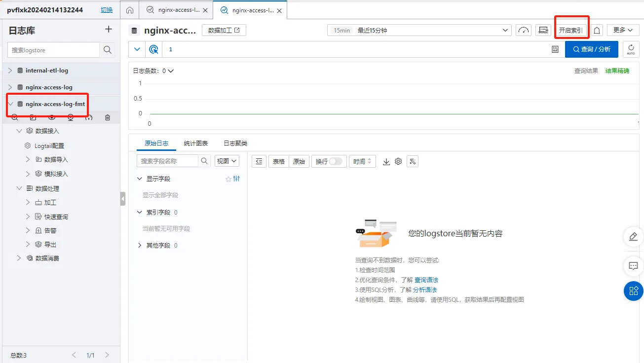The width and height of the screenshot is (644, 363).
Task: Open the floating chat feedback icon
Action: pyautogui.click(x=634, y=266)
